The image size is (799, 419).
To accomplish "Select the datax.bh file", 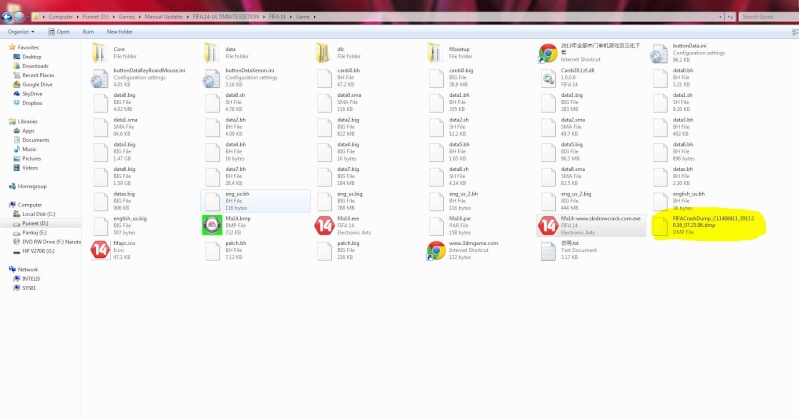I will click(702, 176).
